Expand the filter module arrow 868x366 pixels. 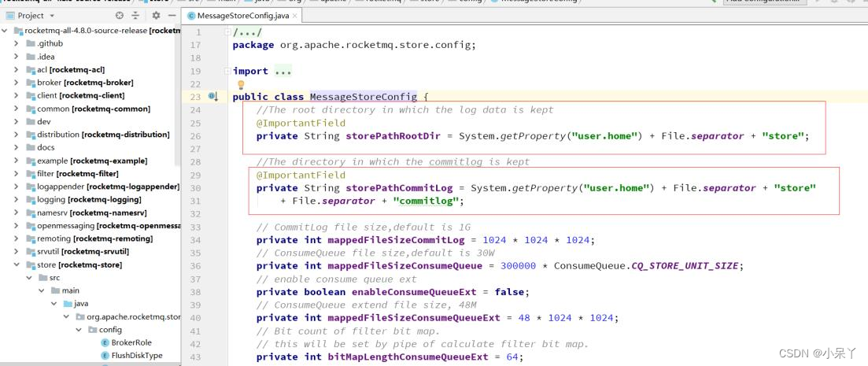tap(18, 173)
